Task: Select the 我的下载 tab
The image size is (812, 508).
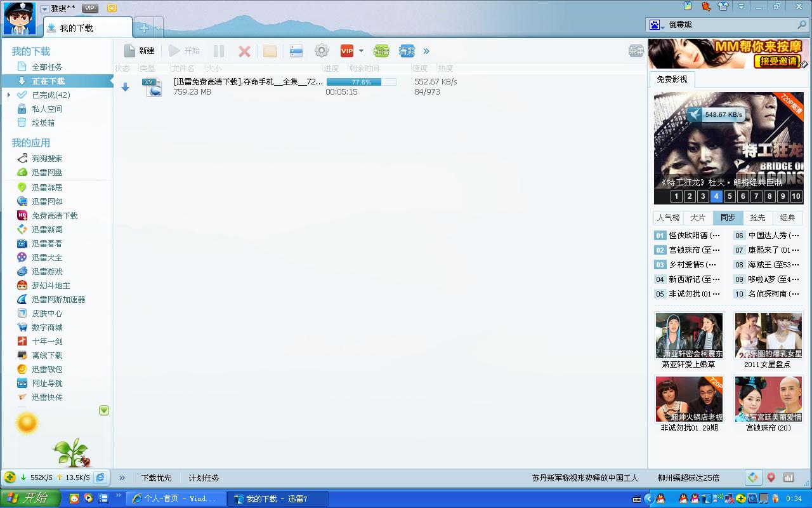Action: [x=88, y=28]
